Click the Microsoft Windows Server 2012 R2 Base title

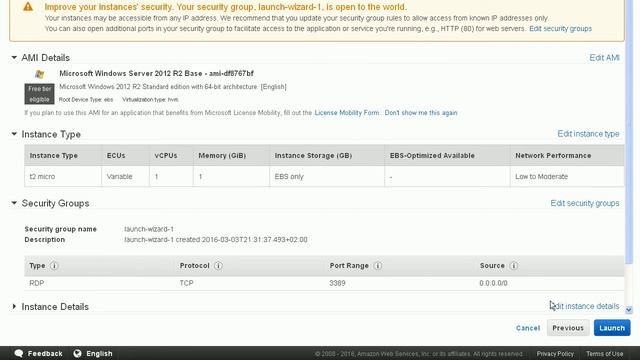(156, 73)
